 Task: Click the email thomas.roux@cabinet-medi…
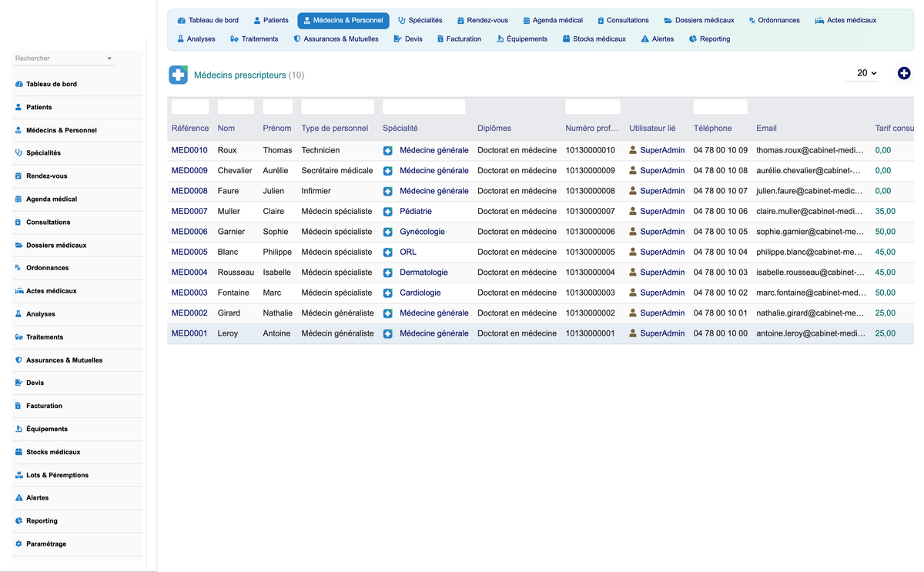(x=810, y=150)
